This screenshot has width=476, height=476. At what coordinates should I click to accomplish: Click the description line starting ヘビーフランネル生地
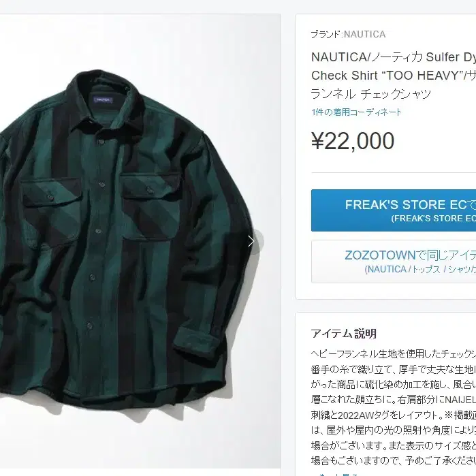pos(394,353)
